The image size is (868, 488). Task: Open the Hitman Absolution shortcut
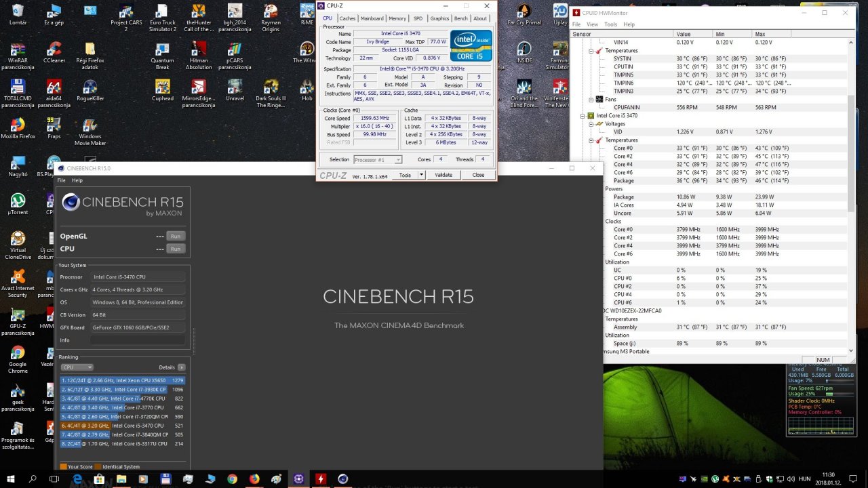(x=198, y=57)
